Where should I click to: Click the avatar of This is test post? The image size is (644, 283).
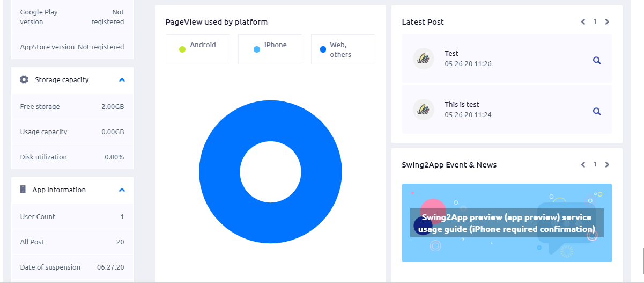click(424, 110)
